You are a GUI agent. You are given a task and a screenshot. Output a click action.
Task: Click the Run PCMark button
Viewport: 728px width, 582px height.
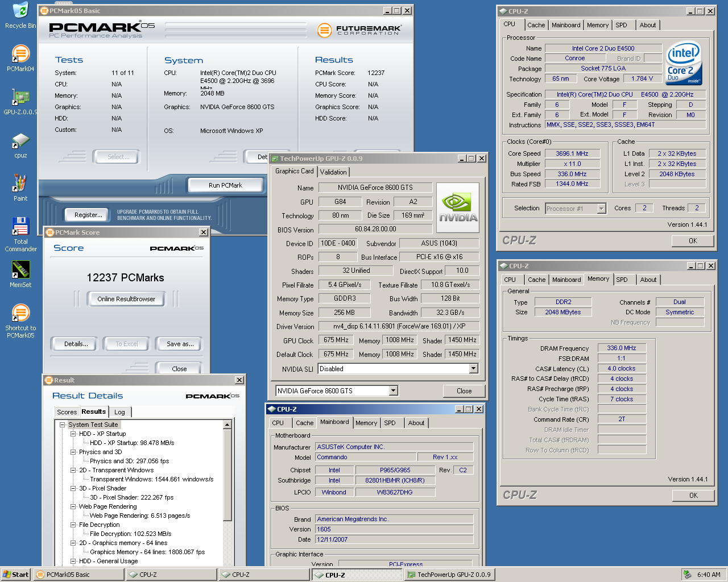(225, 185)
